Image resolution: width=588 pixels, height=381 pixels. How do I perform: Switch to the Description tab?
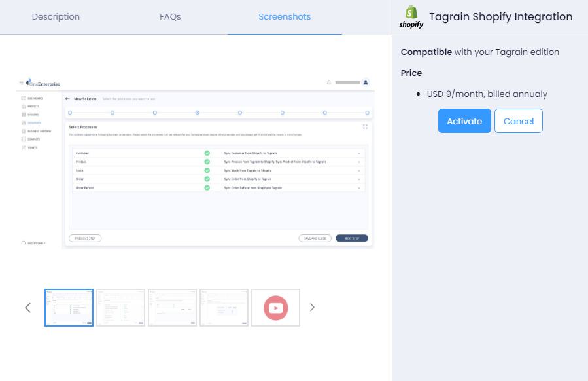tap(56, 17)
